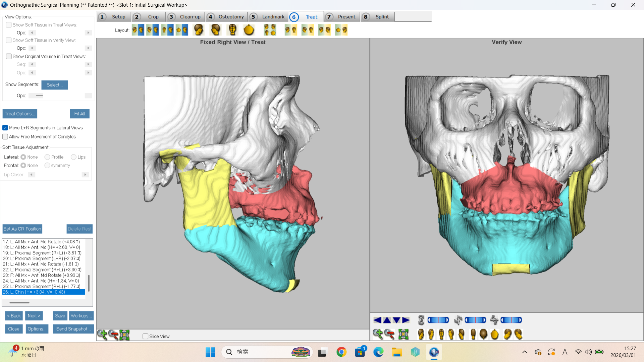Open the Show Segments Select button
The width and height of the screenshot is (644, 362).
point(55,85)
